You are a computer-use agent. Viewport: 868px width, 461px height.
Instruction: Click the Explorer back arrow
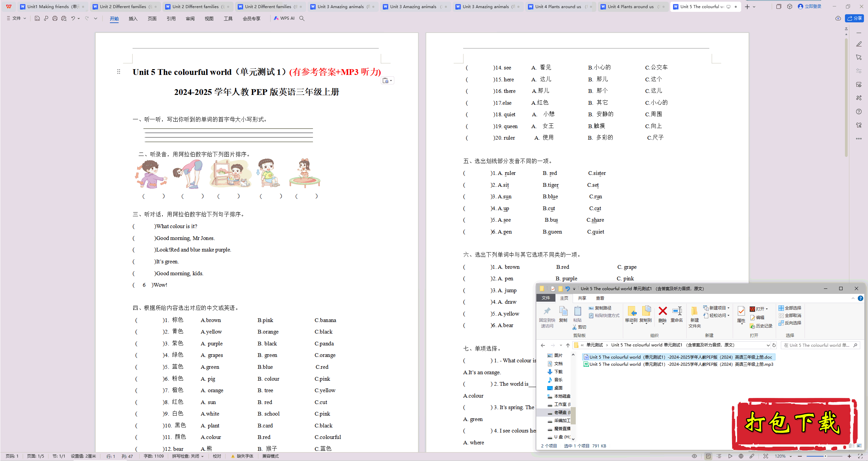(543, 345)
